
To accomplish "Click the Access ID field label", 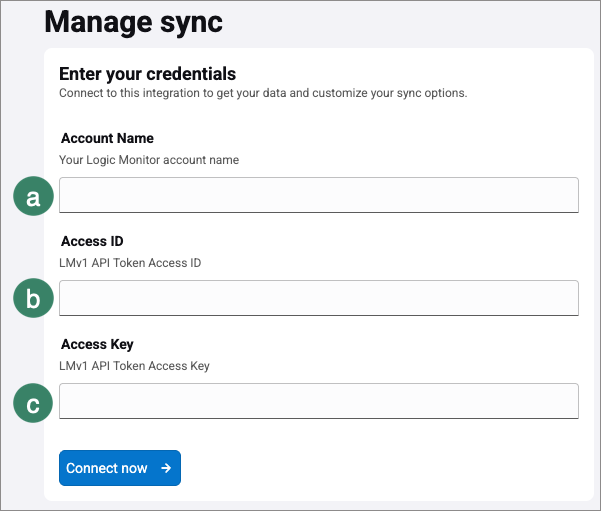I will tap(92, 241).
